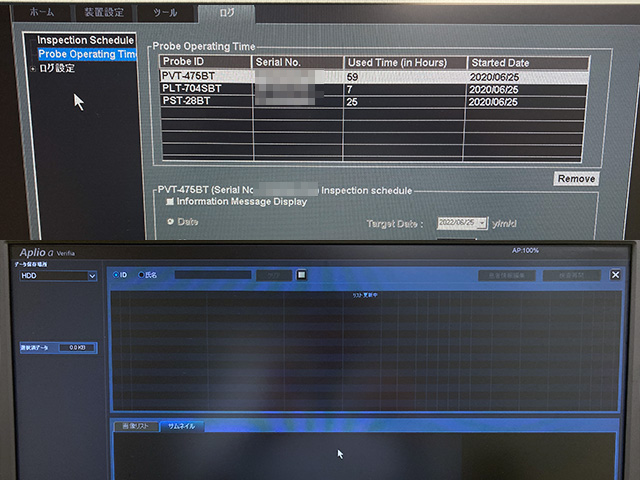
Task: Click the patient search input field
Action: (x=213, y=275)
